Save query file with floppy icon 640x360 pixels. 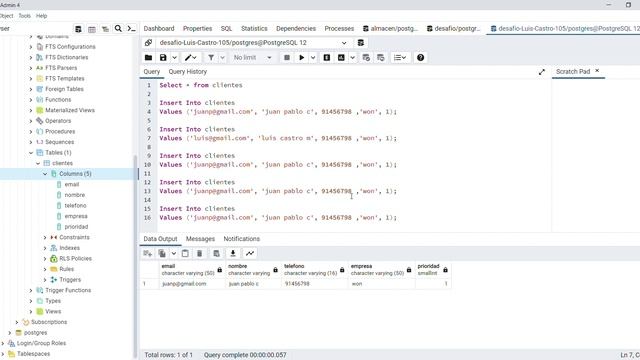point(163,58)
